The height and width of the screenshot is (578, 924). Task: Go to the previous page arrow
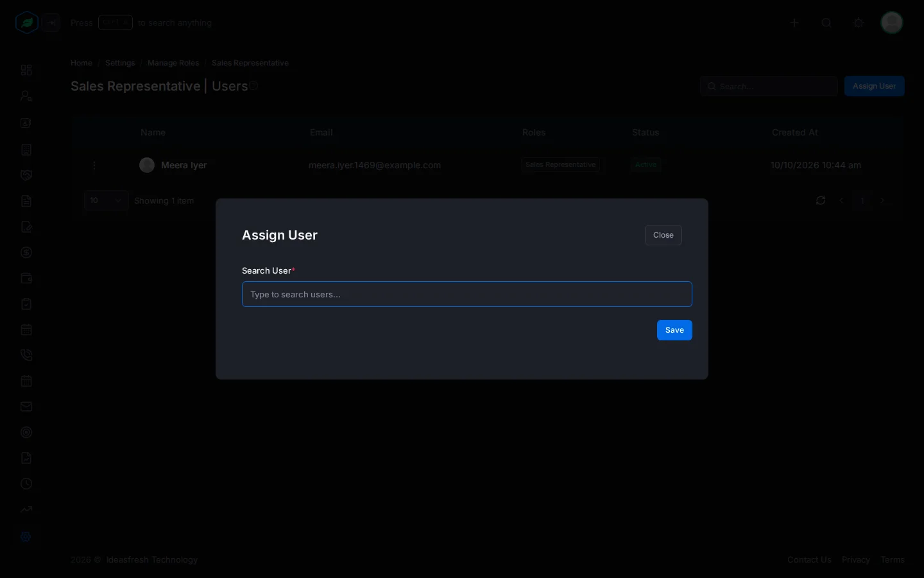coord(841,200)
